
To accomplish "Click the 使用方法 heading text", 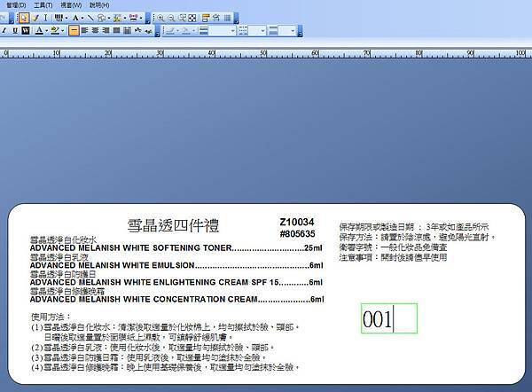I will coord(51,317).
